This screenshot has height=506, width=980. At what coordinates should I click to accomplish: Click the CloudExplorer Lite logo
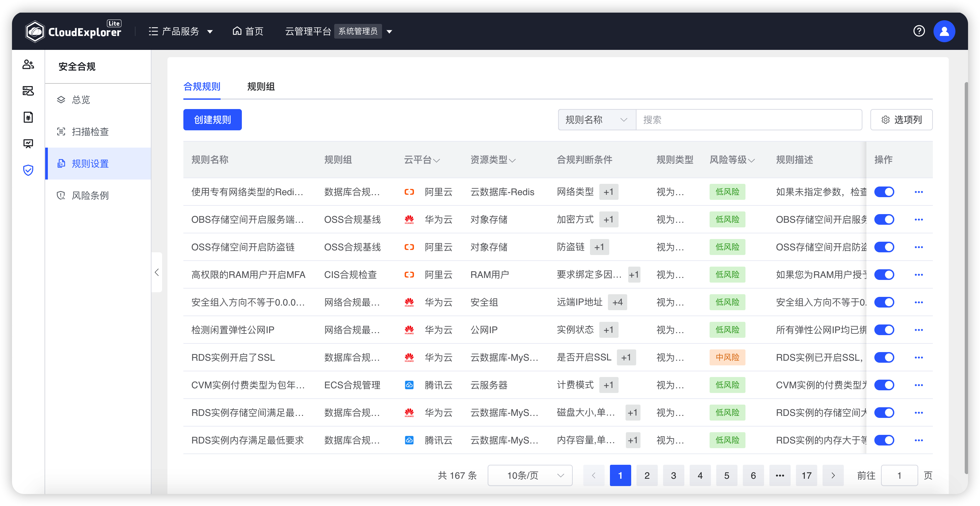(x=73, y=31)
